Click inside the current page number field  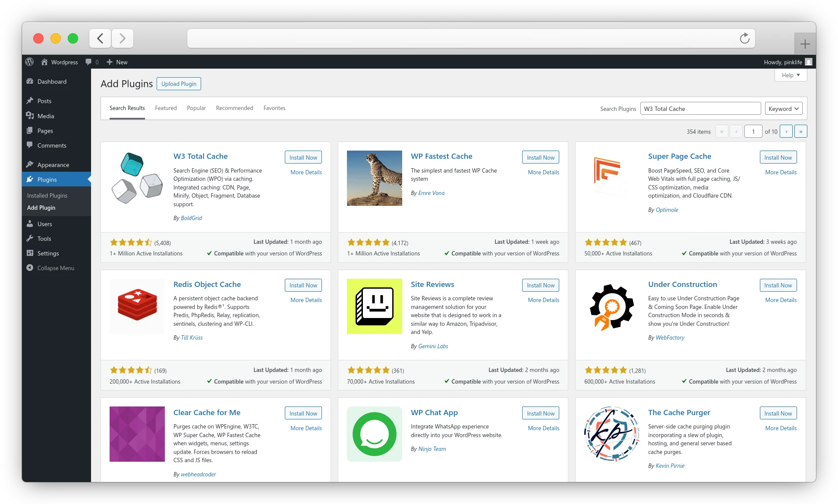[753, 131]
